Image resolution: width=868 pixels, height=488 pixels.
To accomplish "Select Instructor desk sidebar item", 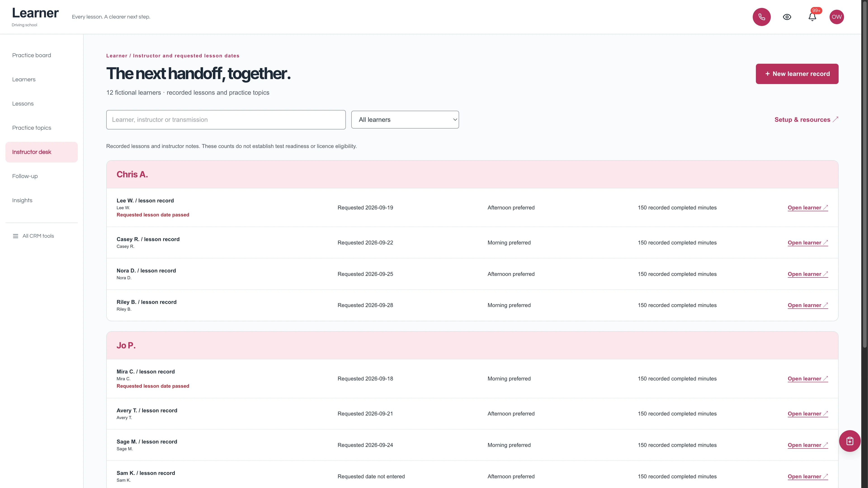I will point(41,152).
